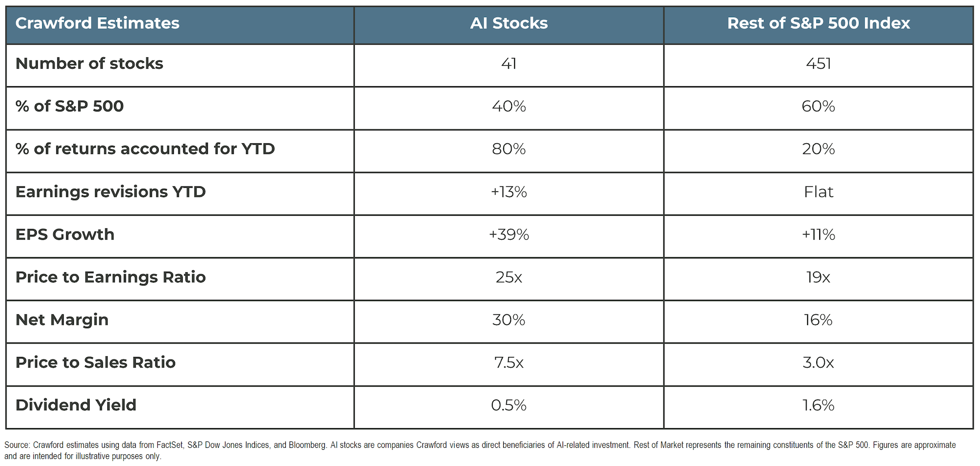Click the Number of stocks row label

click(89, 64)
